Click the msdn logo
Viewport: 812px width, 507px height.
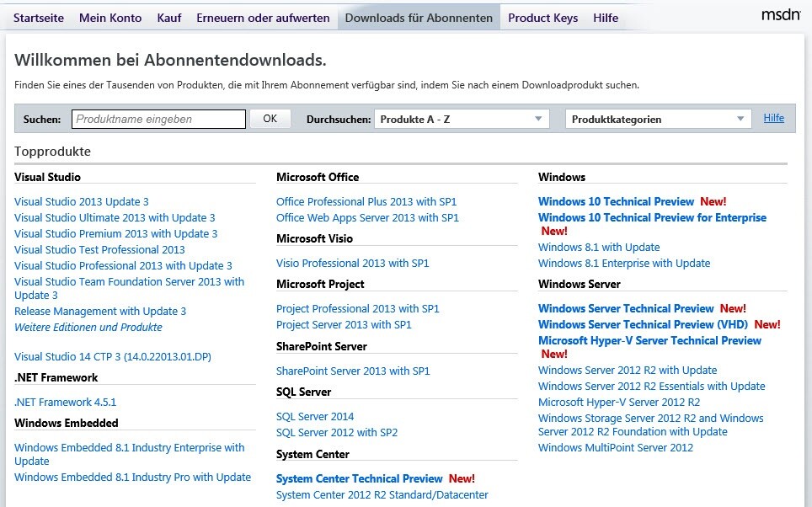780,16
